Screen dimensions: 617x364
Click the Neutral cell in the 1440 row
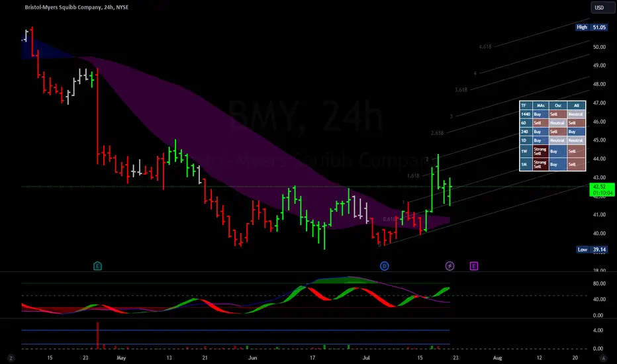pos(576,114)
